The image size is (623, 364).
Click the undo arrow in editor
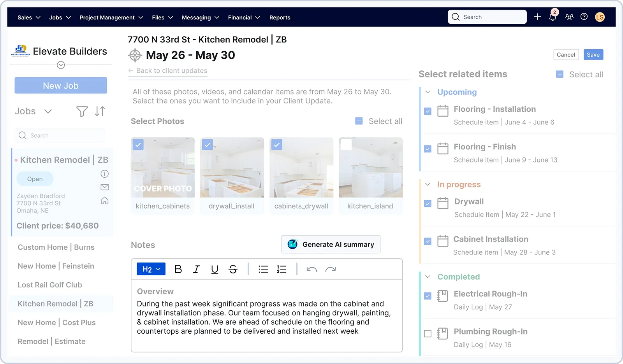tap(311, 269)
